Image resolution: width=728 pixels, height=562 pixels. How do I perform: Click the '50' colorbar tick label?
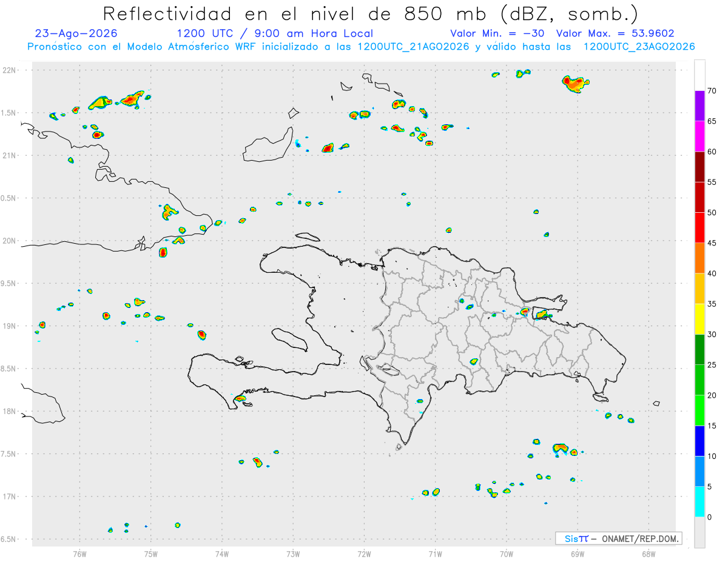pyautogui.click(x=712, y=213)
